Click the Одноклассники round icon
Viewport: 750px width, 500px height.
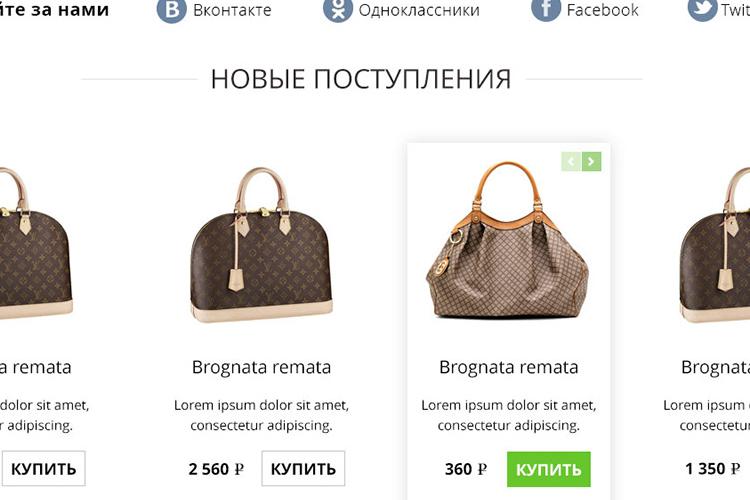tap(338, 9)
